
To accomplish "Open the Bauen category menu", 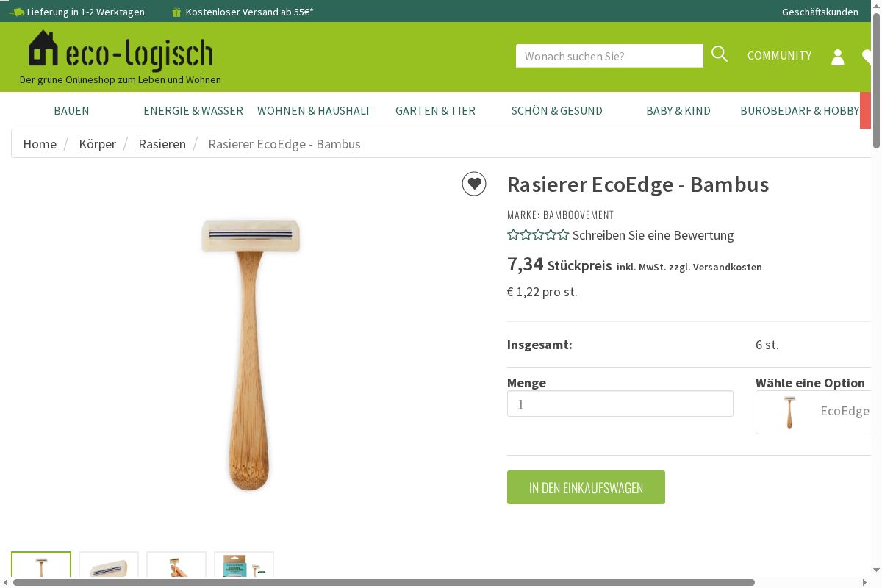I will 71,110.
